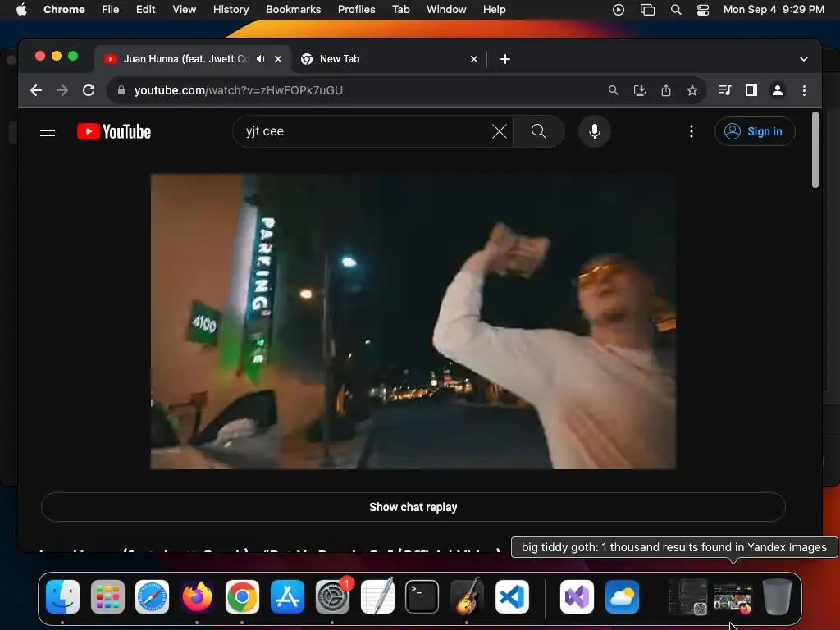This screenshot has width=840, height=630.
Task: Bookmark this tab with star icon
Action: click(x=692, y=90)
